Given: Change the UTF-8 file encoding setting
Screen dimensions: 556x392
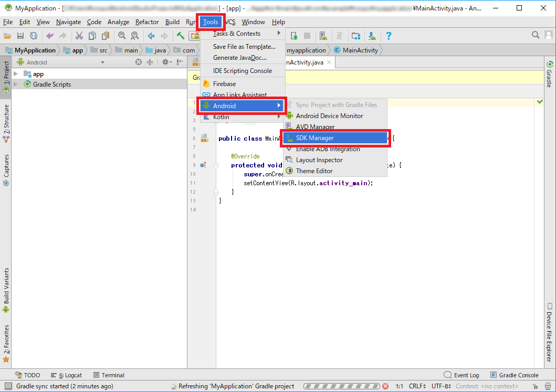Looking at the screenshot, I should (441, 386).
